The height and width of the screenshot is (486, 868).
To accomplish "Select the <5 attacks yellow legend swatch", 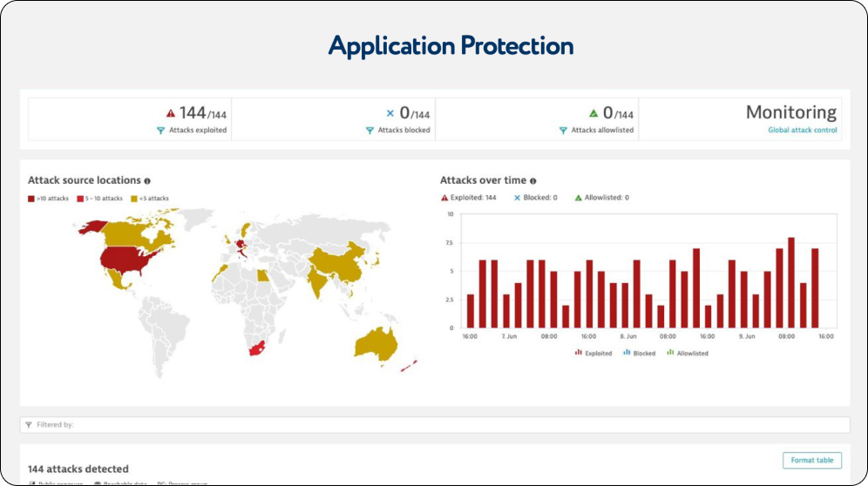I will tap(134, 199).
